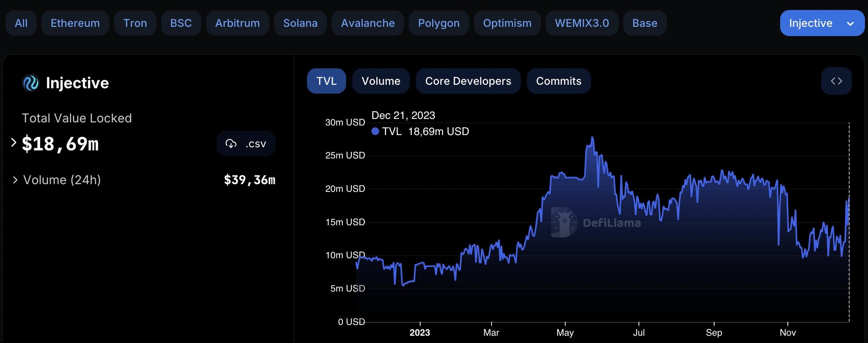The width and height of the screenshot is (868, 343).
Task: Click the blue TVL legend dot
Action: [375, 132]
